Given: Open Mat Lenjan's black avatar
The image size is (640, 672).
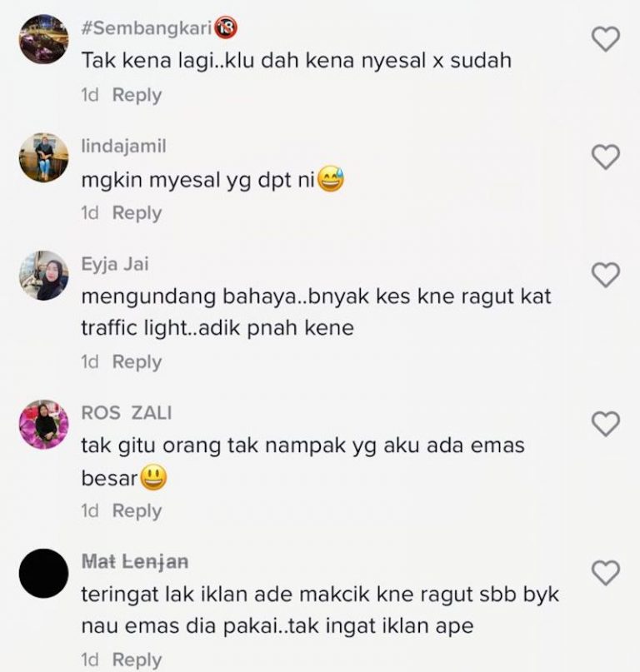Looking at the screenshot, I should point(44,574).
